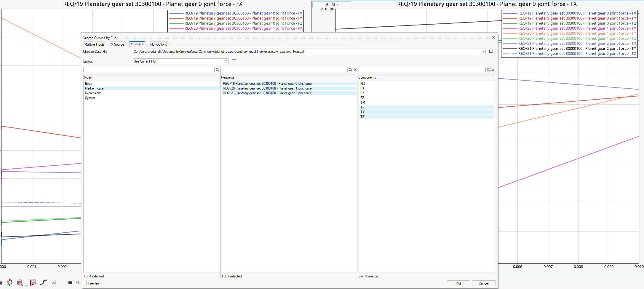The width and height of the screenshot is (644, 289).
Task: Click REQ/20 joint force - TX legend entry
Action: click(x=570, y=28)
